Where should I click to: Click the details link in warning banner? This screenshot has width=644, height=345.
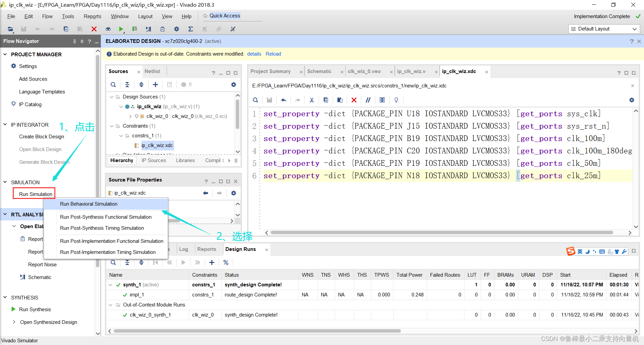point(254,54)
